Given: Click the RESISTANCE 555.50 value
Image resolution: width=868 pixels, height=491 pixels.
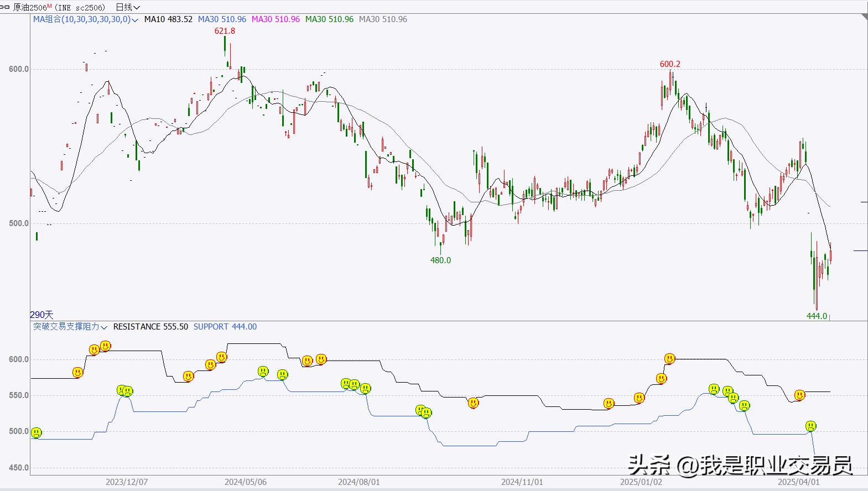Looking at the screenshot, I should click(x=150, y=327).
